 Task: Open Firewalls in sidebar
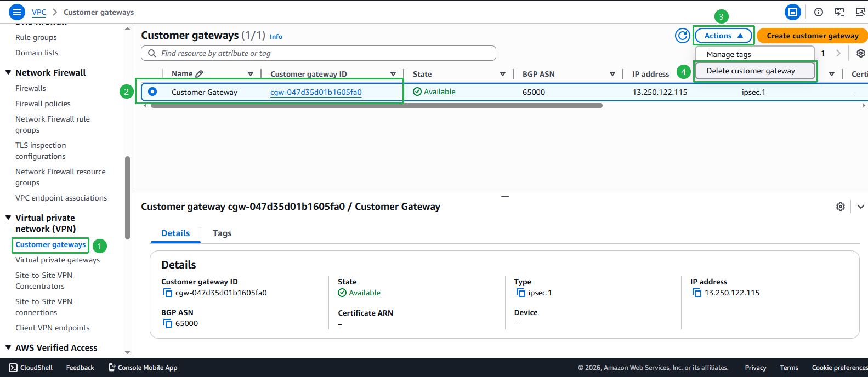[x=31, y=88]
